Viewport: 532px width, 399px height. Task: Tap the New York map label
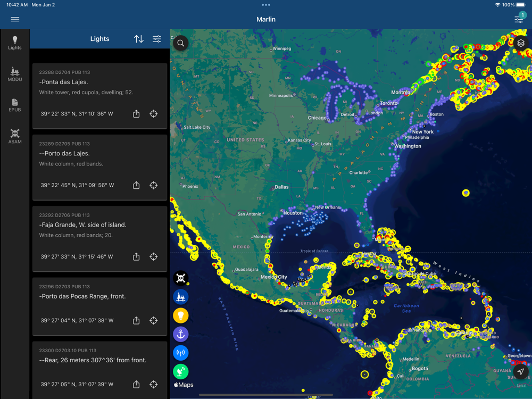423,131
